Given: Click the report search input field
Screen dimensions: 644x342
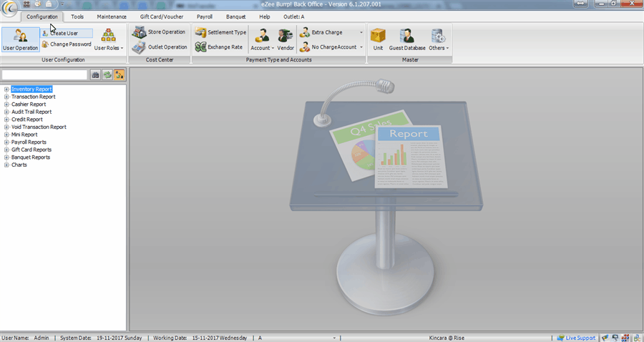Looking at the screenshot, I should pos(44,74).
